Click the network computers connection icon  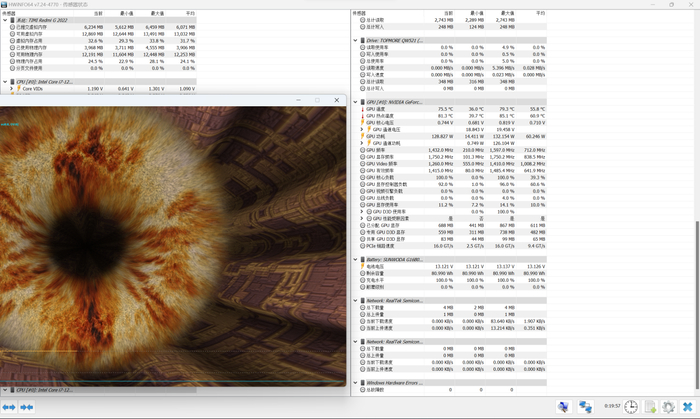(x=585, y=407)
